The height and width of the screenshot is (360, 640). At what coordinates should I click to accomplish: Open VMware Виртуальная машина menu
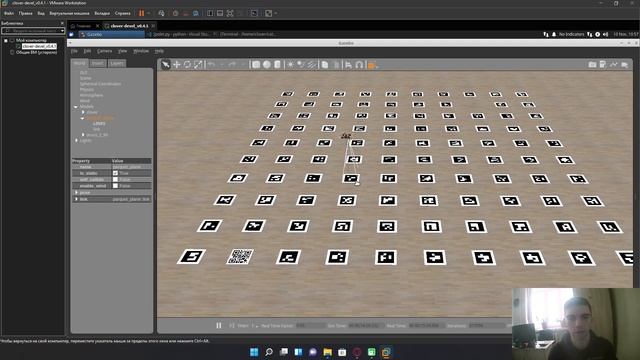(69, 13)
